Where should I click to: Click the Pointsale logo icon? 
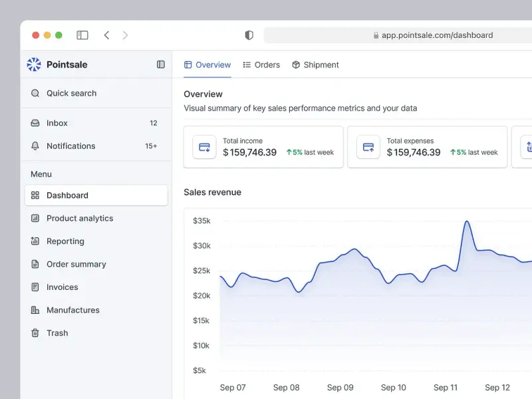click(x=34, y=65)
